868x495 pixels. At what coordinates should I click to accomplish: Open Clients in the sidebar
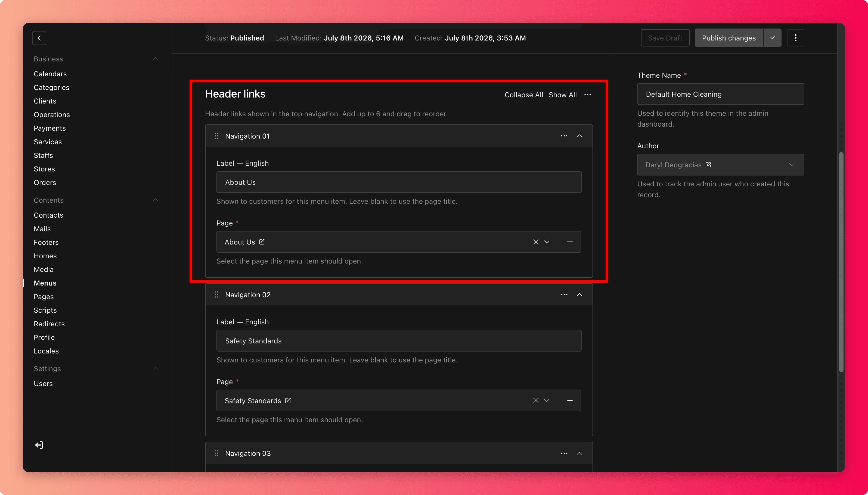pyautogui.click(x=45, y=101)
